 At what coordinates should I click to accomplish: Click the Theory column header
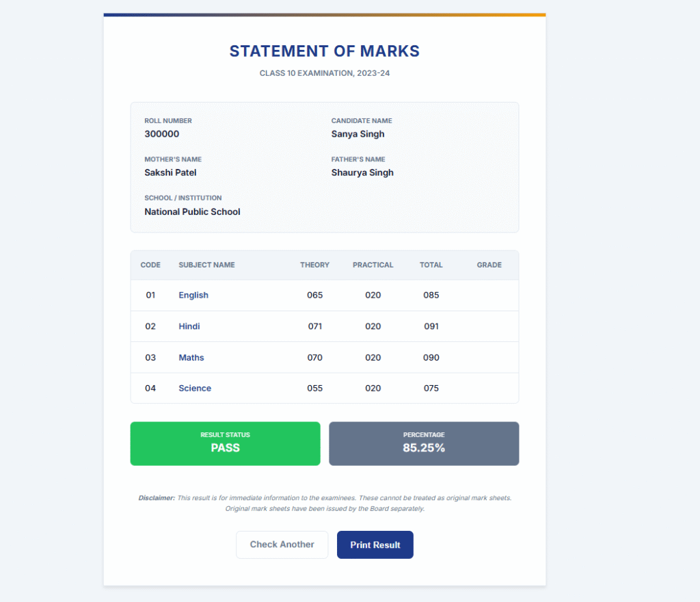314,265
